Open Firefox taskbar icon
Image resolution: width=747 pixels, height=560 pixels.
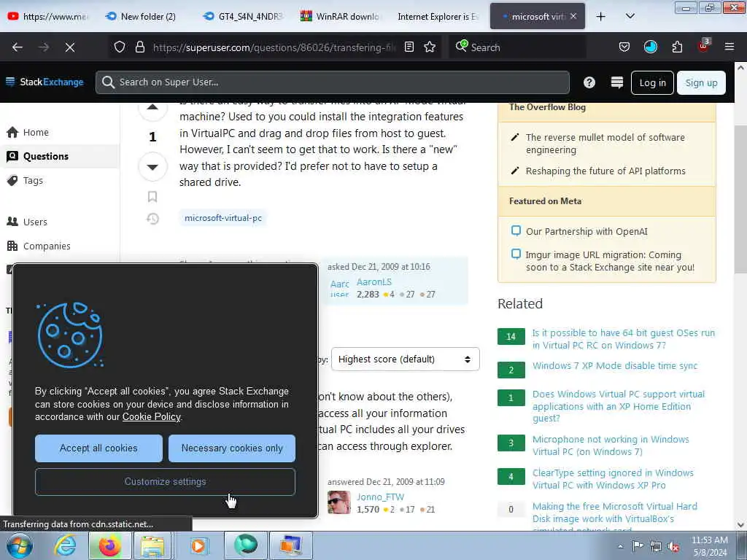109,545
